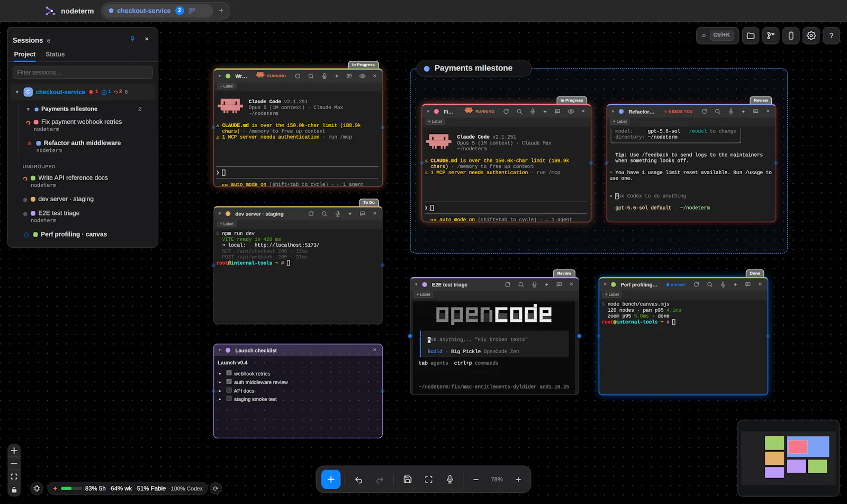The height and width of the screenshot is (504, 847).
Task: Fit canvas to screen from bottom toolbar
Action: click(x=429, y=480)
